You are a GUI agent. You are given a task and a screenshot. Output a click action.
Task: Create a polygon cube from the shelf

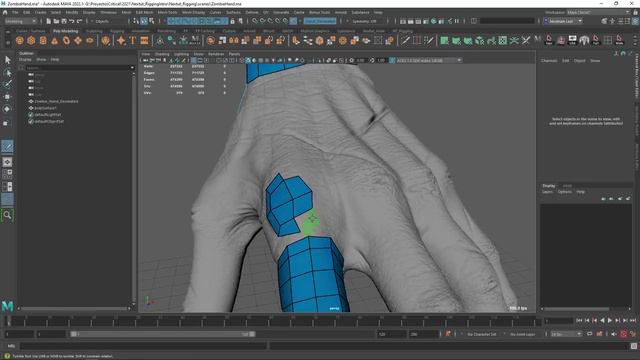pyautogui.click(x=31, y=40)
